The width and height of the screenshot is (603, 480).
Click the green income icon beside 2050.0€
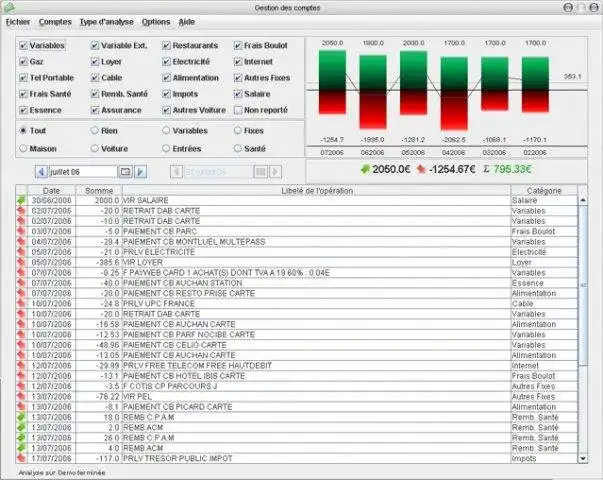(365, 169)
